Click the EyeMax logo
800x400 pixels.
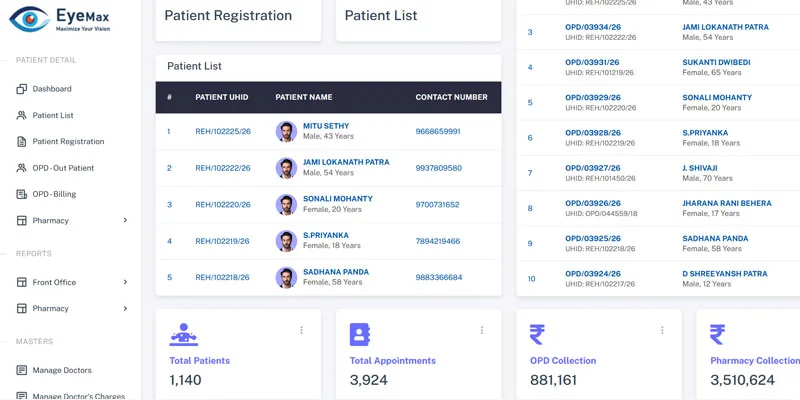coord(60,19)
